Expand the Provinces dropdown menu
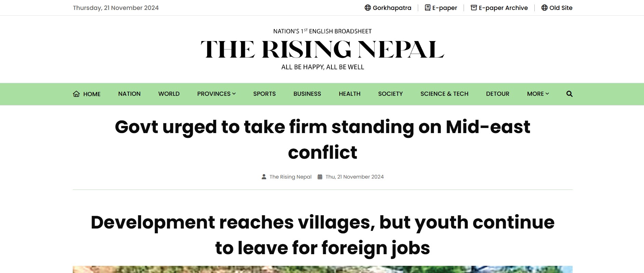The width and height of the screenshot is (644, 273). click(x=216, y=94)
